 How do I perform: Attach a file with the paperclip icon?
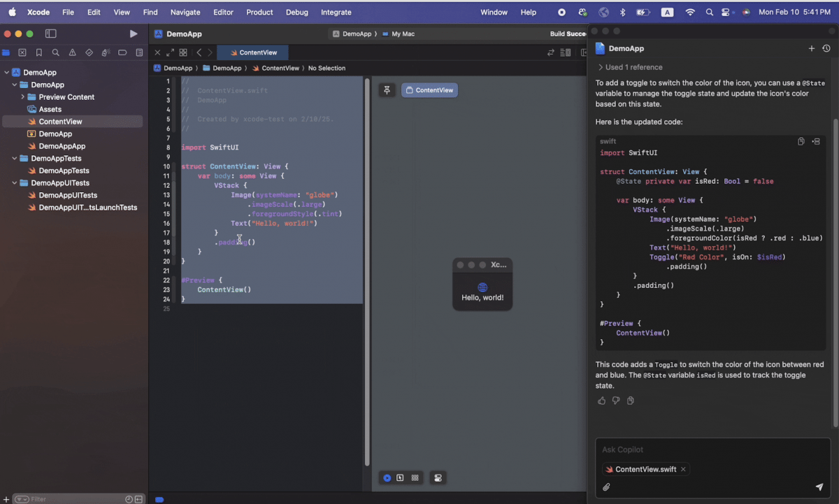click(606, 487)
